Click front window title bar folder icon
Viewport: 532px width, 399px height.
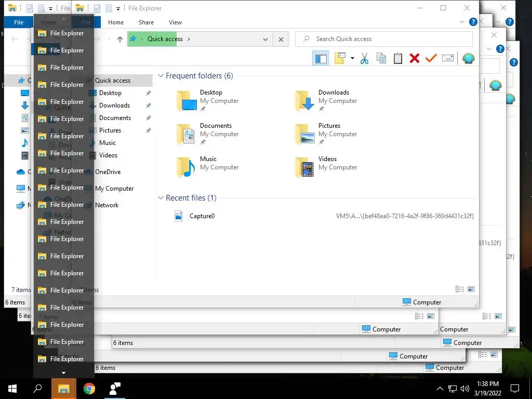click(80, 8)
